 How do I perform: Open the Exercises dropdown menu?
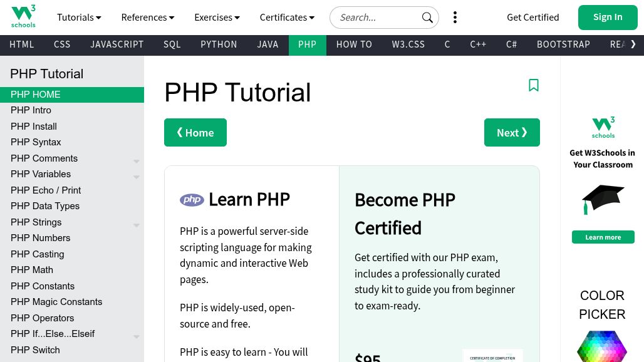coord(217,18)
